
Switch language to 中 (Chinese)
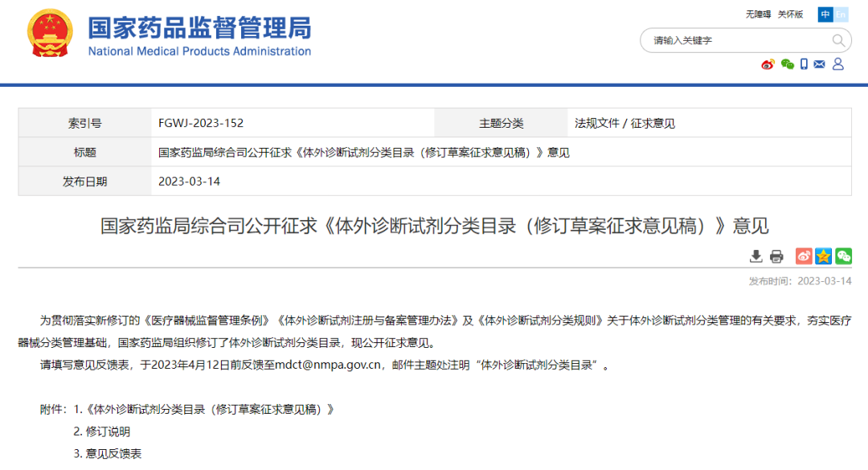click(825, 14)
